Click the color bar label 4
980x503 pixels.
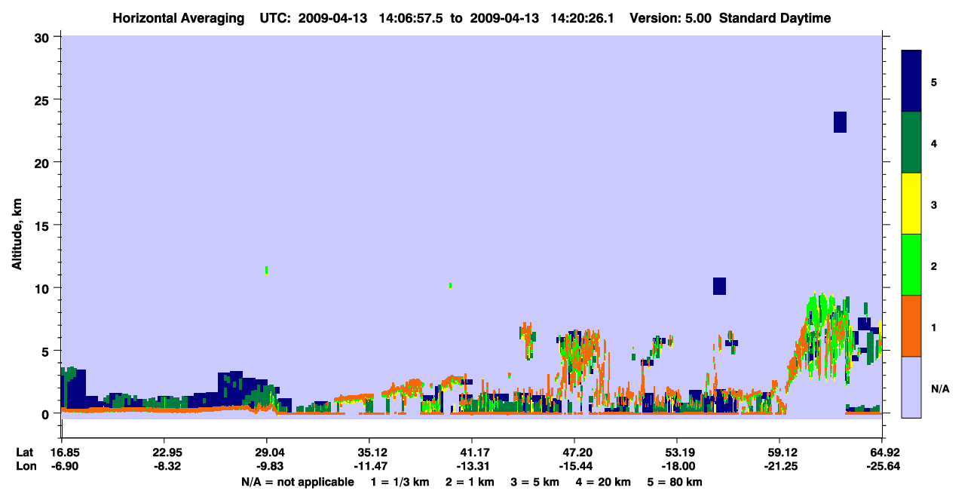pyautogui.click(x=934, y=143)
